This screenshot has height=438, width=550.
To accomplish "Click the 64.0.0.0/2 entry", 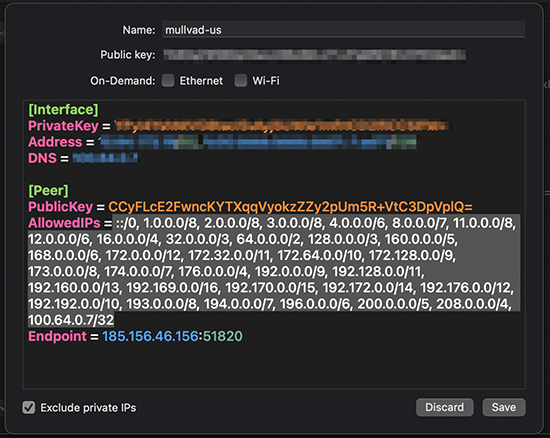I will tap(269, 239).
